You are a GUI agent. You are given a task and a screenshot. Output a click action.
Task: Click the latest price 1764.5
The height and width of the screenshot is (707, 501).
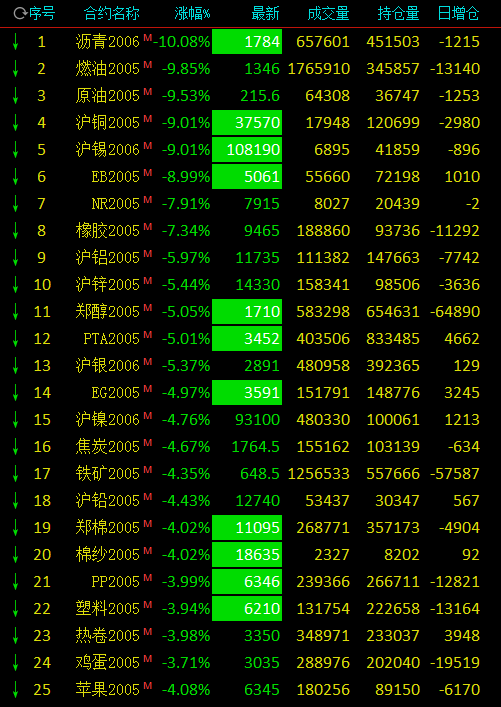click(x=256, y=447)
